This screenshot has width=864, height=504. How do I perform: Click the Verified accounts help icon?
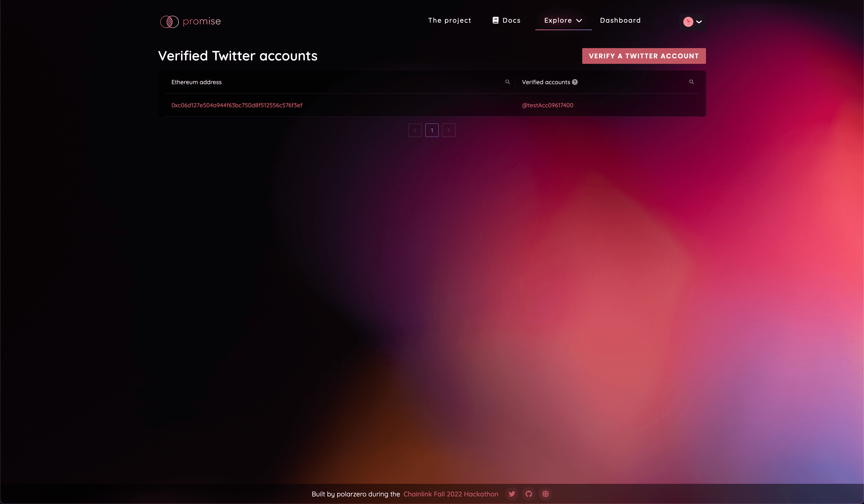click(575, 82)
